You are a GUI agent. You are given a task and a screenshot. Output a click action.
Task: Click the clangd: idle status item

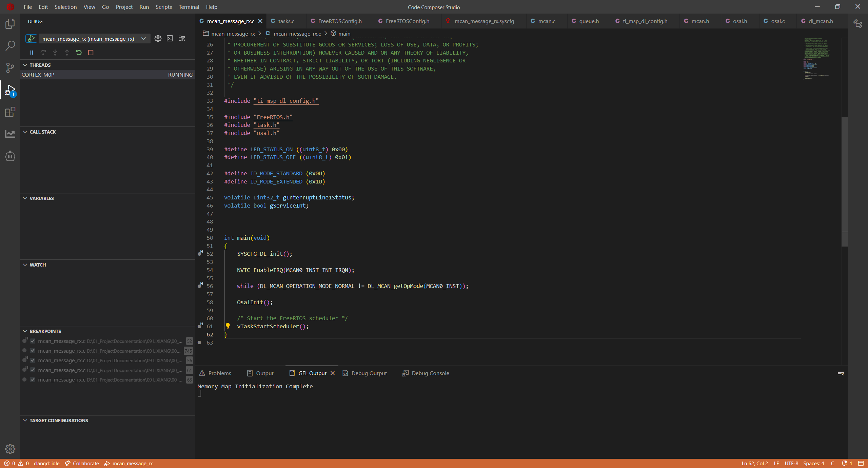point(46,464)
